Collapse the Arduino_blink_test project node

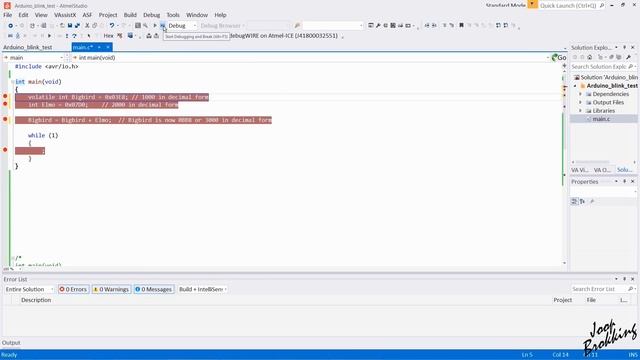575,86
